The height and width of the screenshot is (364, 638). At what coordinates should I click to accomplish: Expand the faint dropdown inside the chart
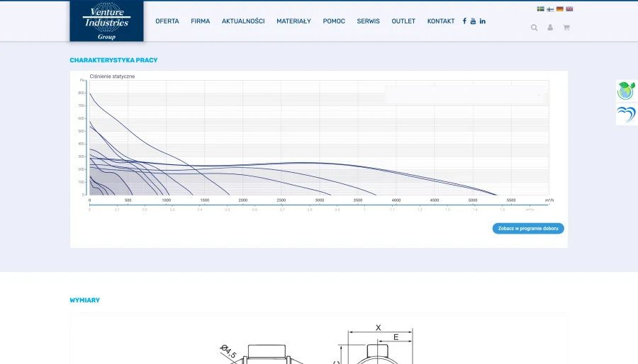[x=465, y=95]
